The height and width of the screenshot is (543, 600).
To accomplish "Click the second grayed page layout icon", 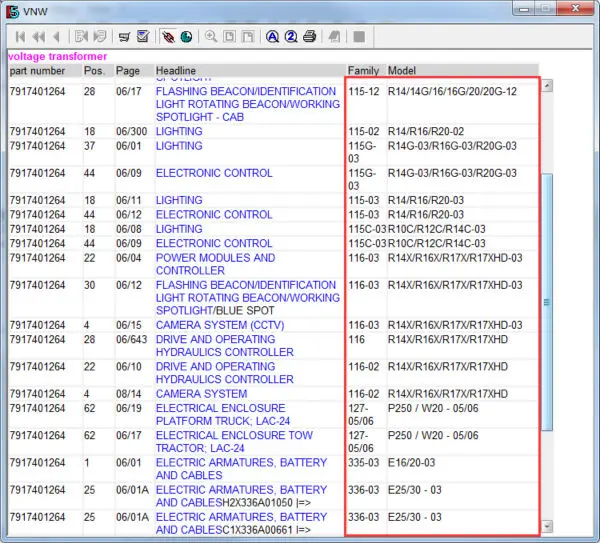I will [x=248, y=37].
